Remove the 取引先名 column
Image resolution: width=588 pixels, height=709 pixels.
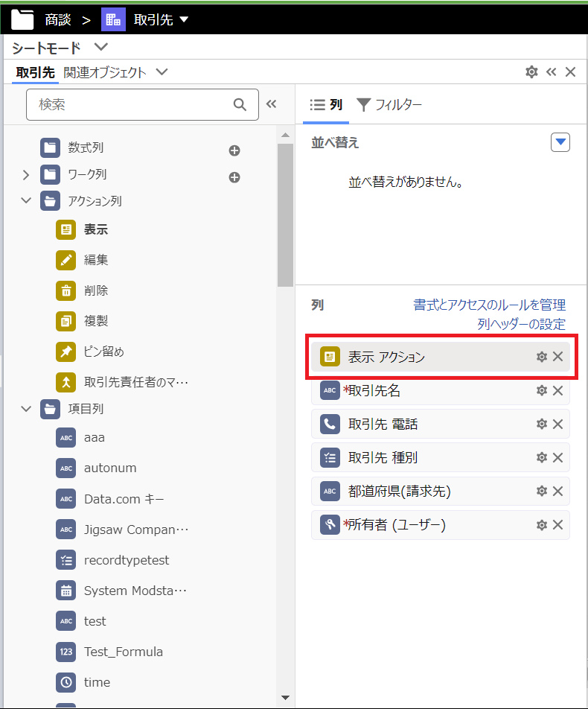(557, 390)
